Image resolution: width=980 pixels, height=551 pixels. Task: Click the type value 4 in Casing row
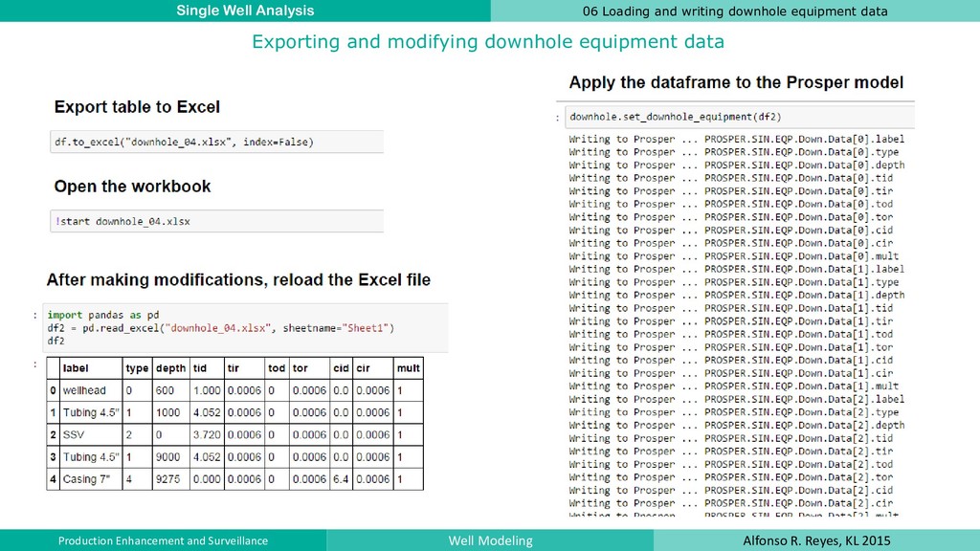coord(137,479)
